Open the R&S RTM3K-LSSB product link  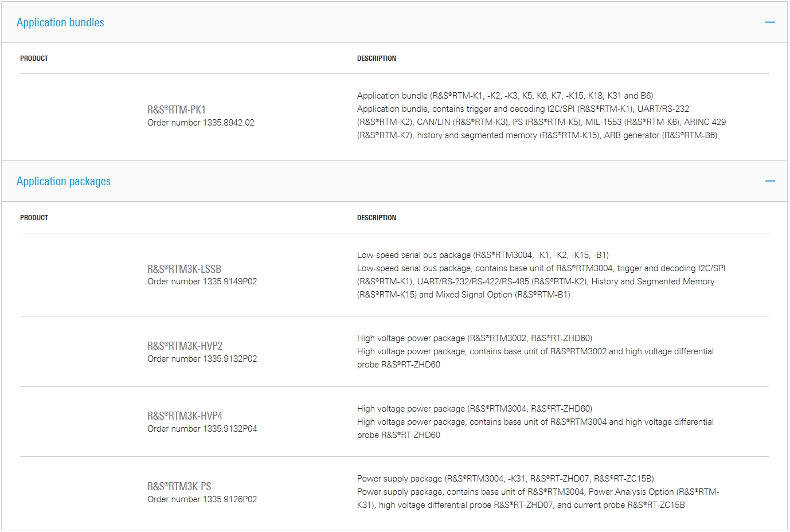click(184, 269)
